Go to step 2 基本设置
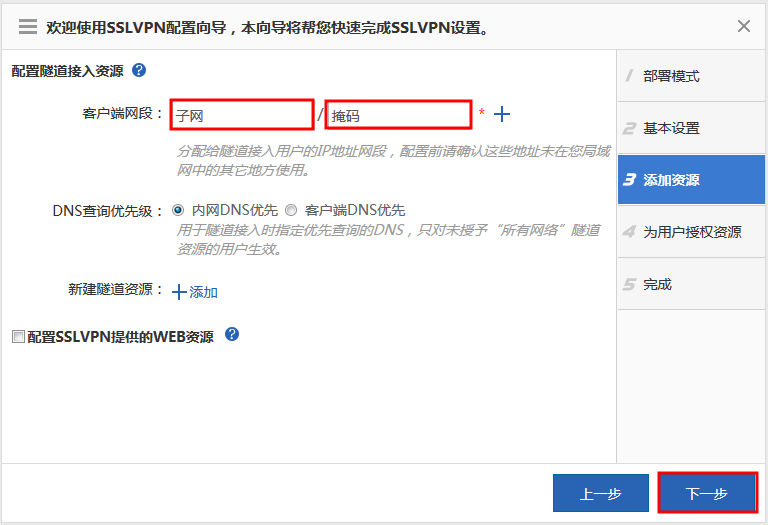This screenshot has width=768, height=525. click(670, 128)
